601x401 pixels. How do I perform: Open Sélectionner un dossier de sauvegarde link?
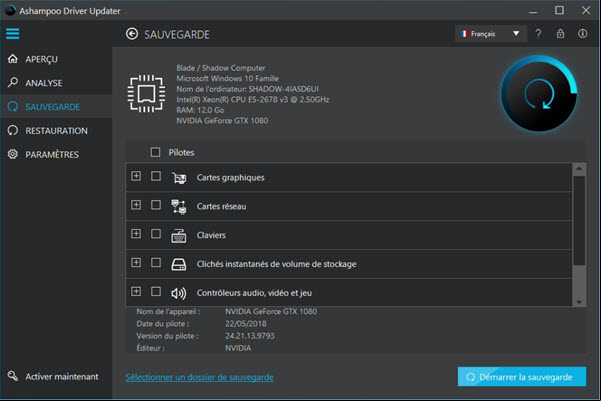tap(199, 377)
